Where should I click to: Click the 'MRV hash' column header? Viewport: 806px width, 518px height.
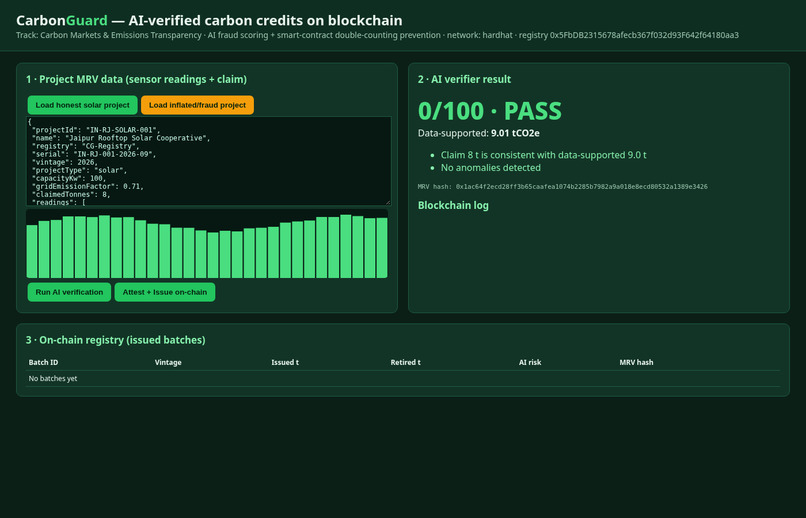click(x=636, y=362)
